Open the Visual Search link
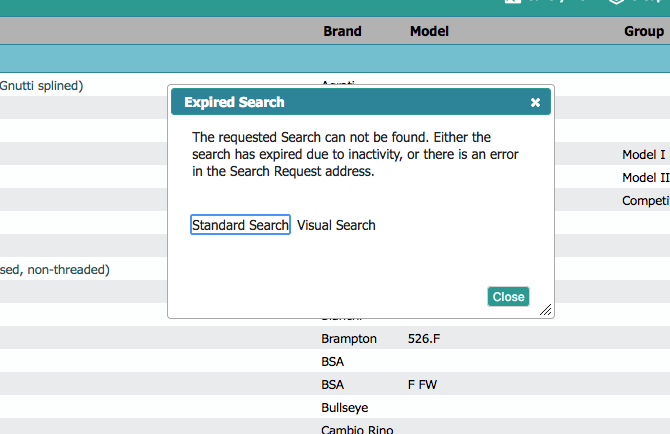Viewport: 670px width, 434px height. point(336,225)
